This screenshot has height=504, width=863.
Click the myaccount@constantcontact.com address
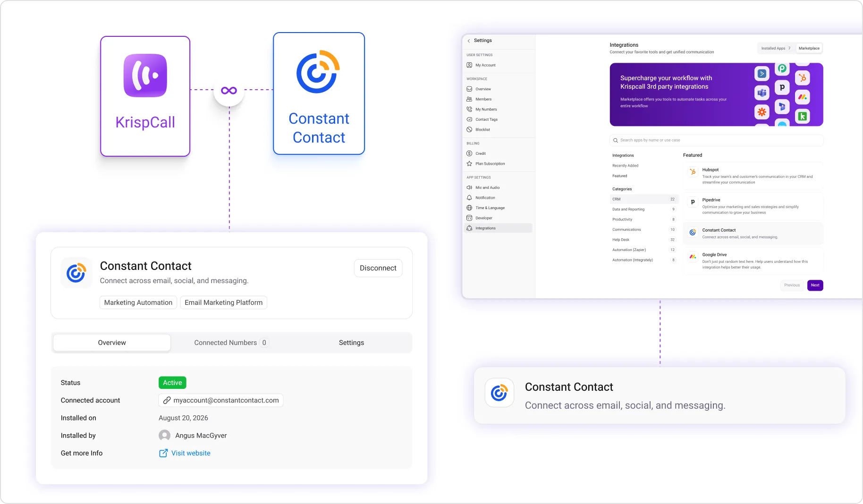point(226,400)
